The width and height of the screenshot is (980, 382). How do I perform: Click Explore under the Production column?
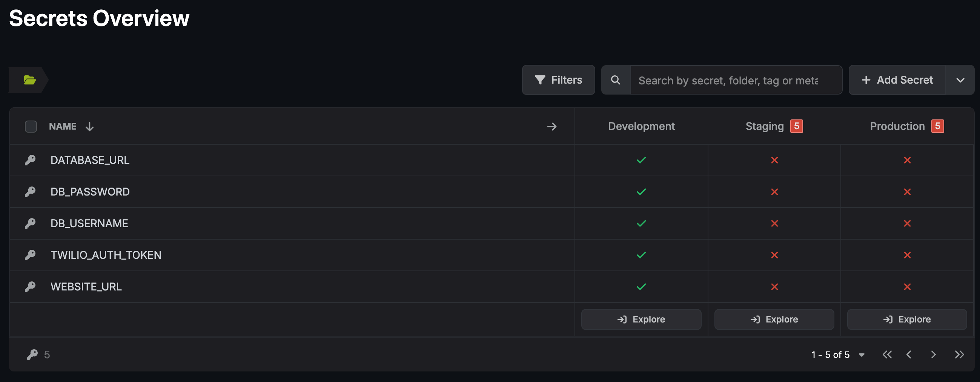(x=907, y=319)
